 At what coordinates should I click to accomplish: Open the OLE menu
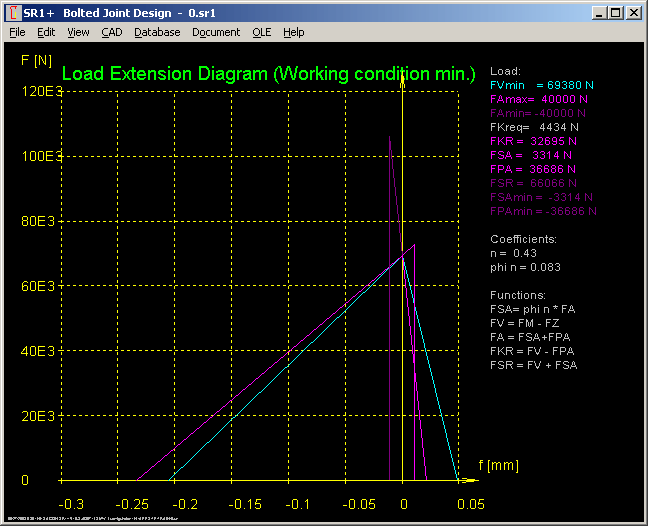tap(261, 32)
